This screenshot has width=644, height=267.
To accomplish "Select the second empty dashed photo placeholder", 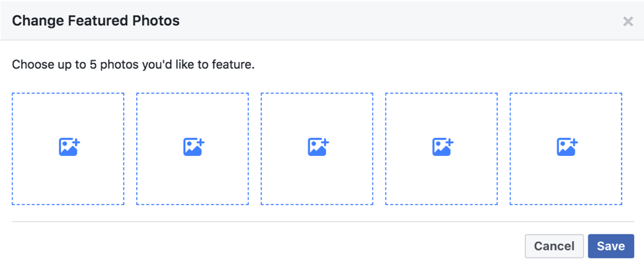I will point(192,149).
